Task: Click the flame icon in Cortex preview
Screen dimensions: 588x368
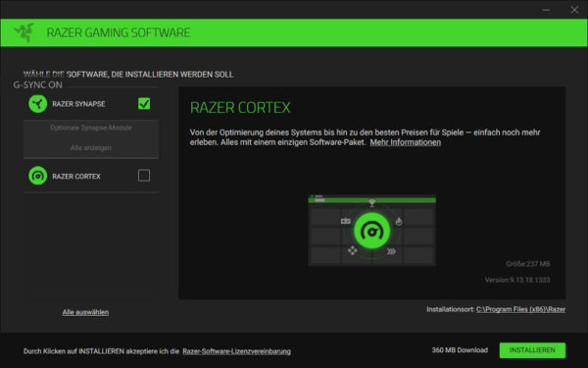Action: coord(399,221)
